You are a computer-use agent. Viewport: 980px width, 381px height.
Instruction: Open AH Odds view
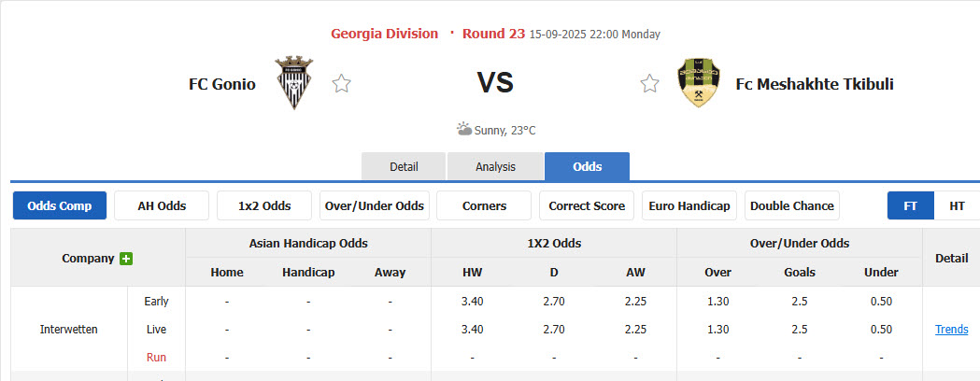[x=162, y=205]
